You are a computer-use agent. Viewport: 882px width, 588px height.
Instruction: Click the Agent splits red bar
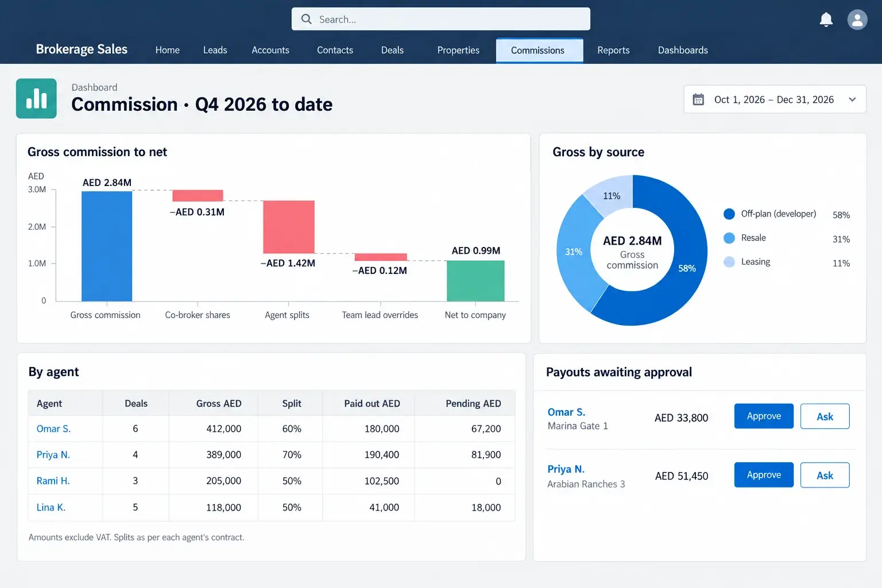289,227
